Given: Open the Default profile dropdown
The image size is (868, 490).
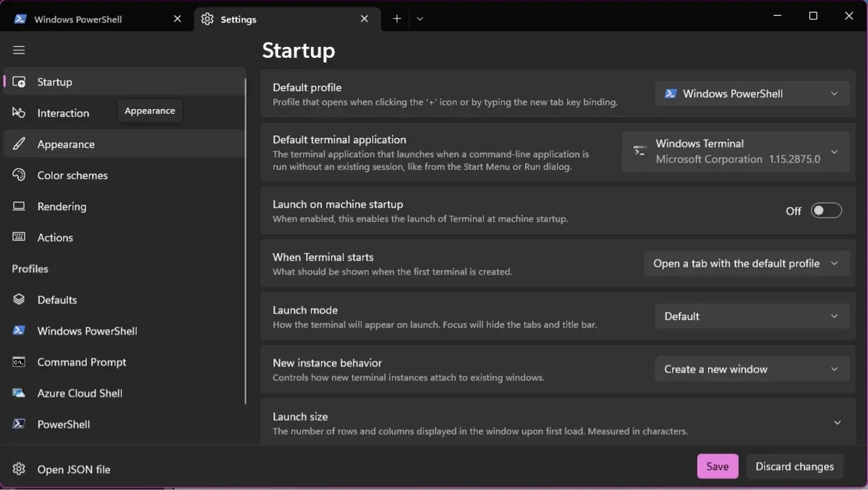Looking at the screenshot, I should 752,94.
